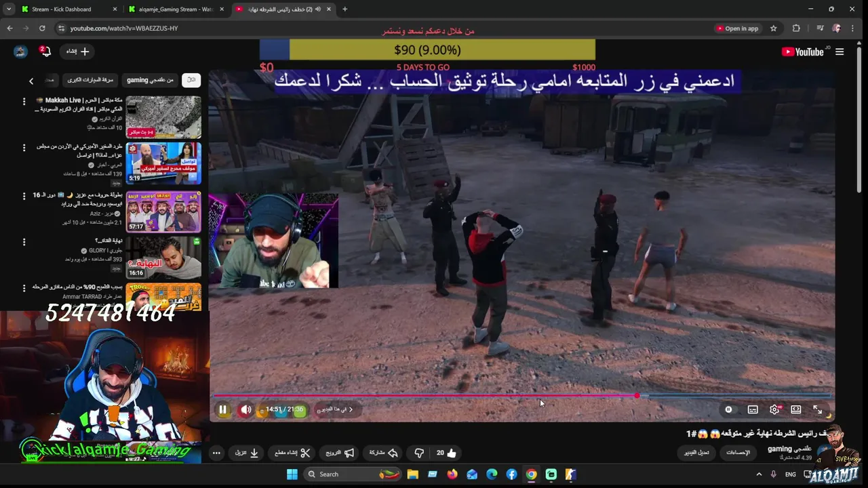Viewport: 868px width, 488px height.
Task: Launch Microsoft Edge from taskbar
Action: tap(492, 474)
